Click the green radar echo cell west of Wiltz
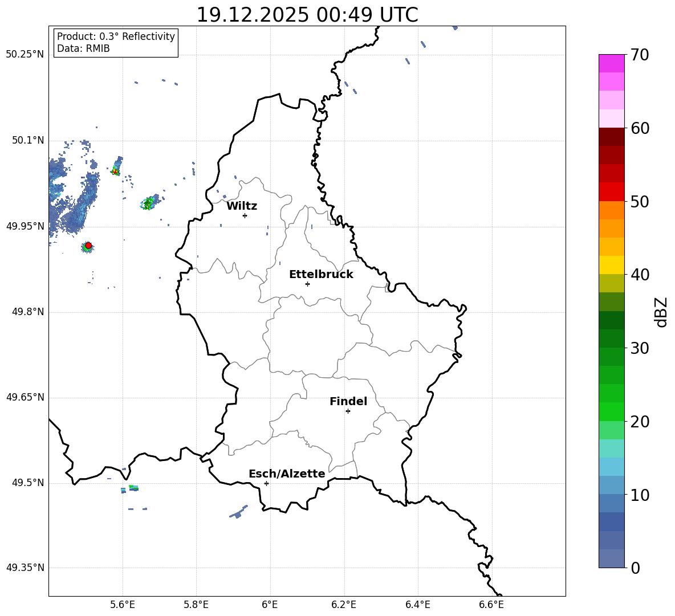 pyautogui.click(x=149, y=203)
